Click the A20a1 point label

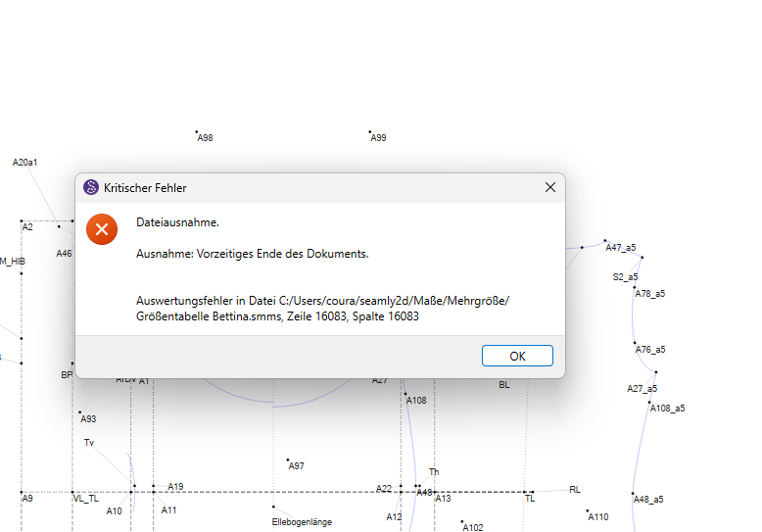[x=25, y=162]
